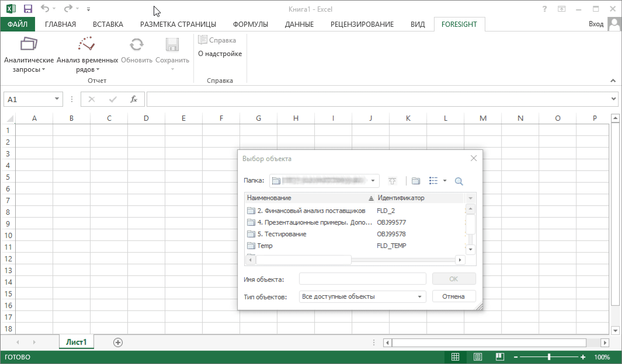
Task: Select Normal view button in status bar
Action: (x=456, y=357)
